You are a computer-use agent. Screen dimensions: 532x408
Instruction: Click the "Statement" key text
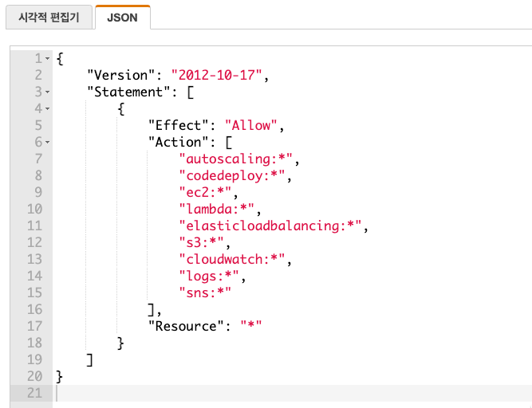(x=128, y=92)
